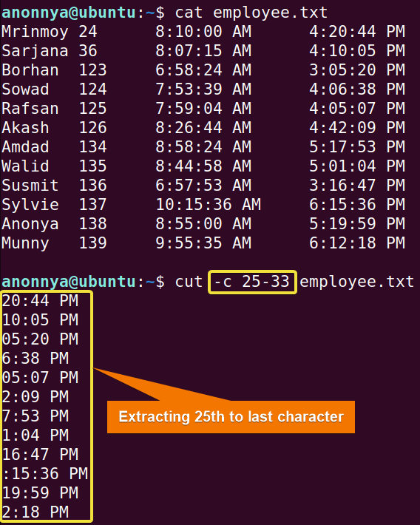Click the name 'Akash'
Viewport: 420px width, 525px height.
(25, 128)
